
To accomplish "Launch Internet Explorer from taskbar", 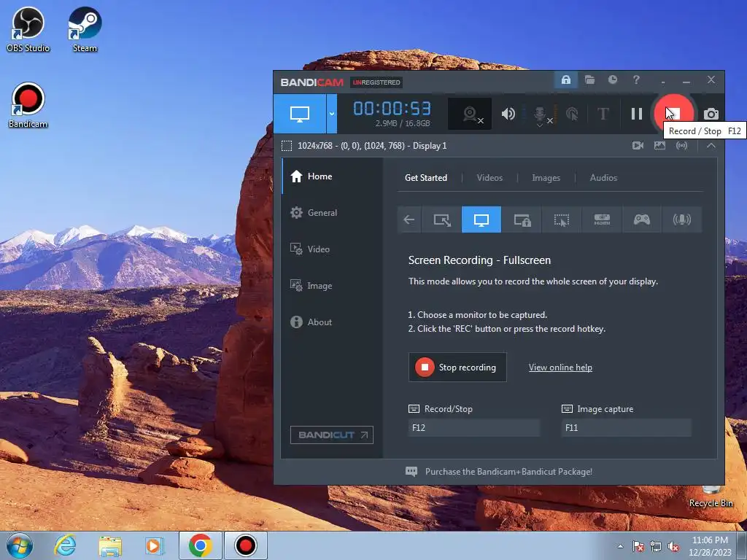I will pyautogui.click(x=65, y=545).
